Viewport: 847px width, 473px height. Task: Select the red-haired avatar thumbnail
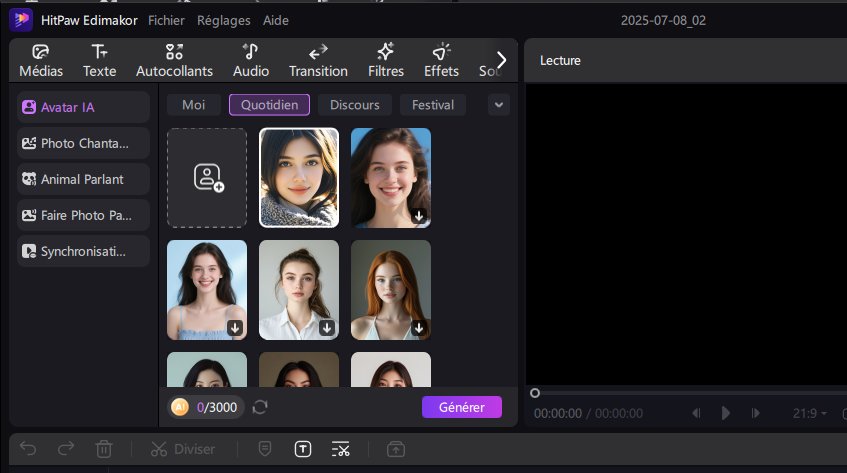391,290
